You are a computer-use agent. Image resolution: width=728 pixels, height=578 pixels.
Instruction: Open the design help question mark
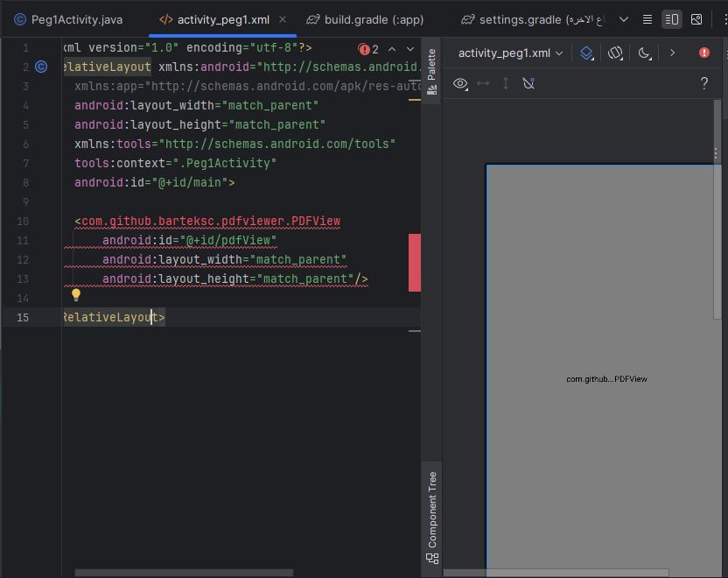click(x=704, y=83)
